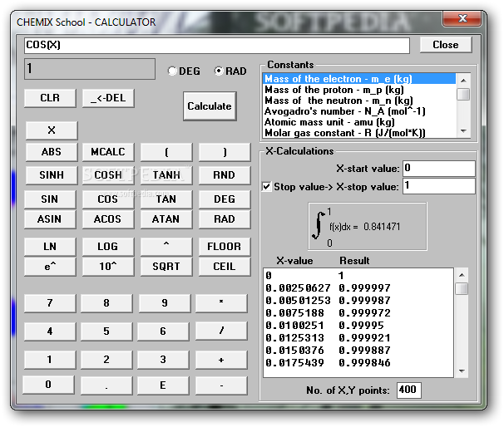The image size is (504, 427).
Task: Click the RND function button
Action: [225, 175]
